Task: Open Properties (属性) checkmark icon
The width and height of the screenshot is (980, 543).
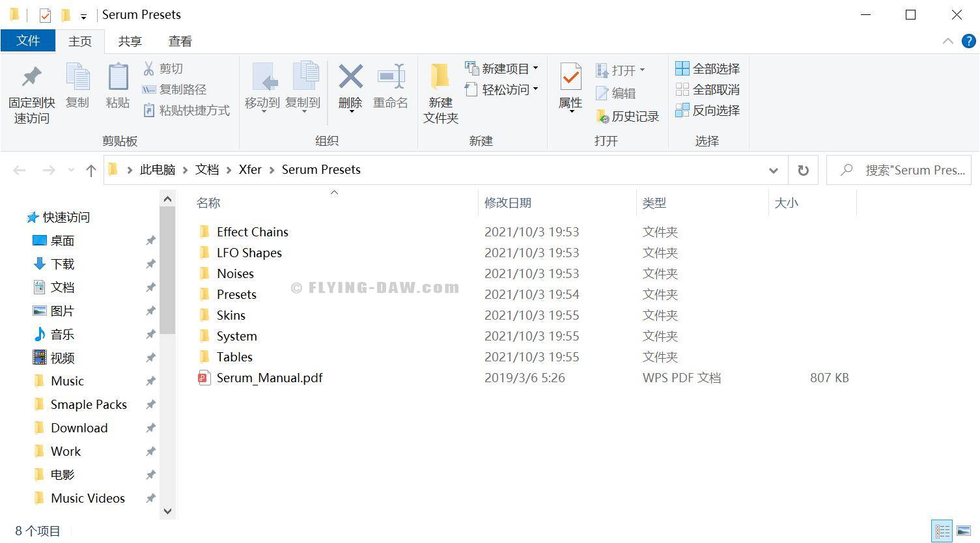Action: 570,77
